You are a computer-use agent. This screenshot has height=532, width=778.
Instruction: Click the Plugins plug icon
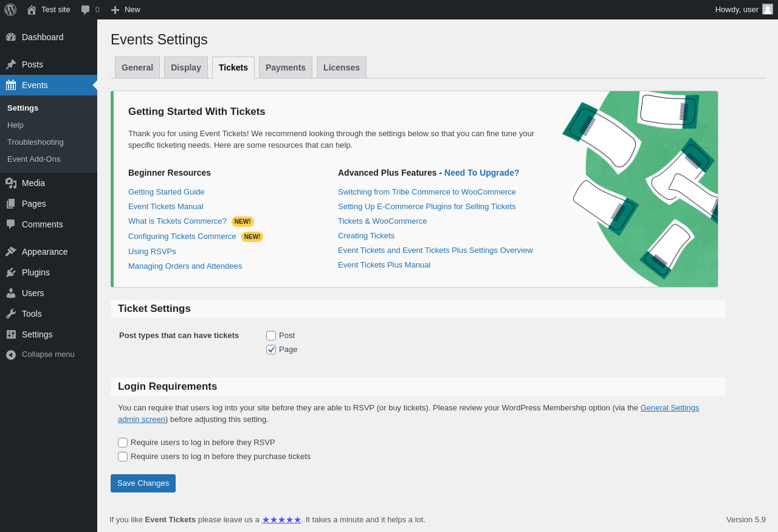11,272
